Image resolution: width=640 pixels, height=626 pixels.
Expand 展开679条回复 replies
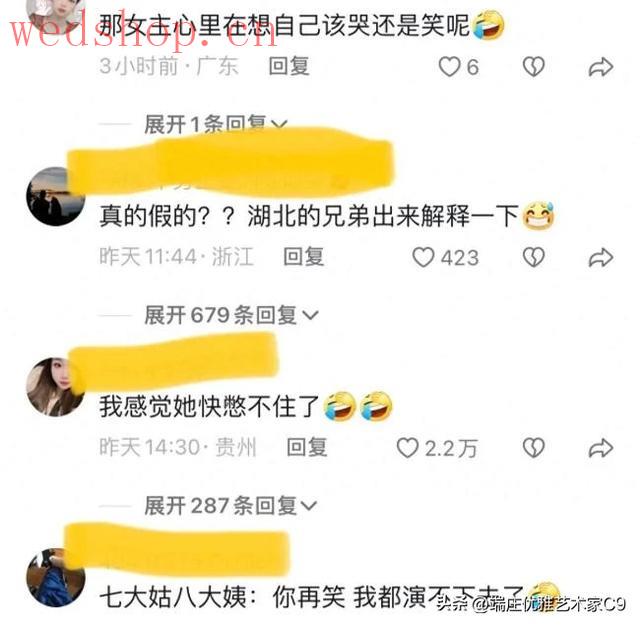231,315
